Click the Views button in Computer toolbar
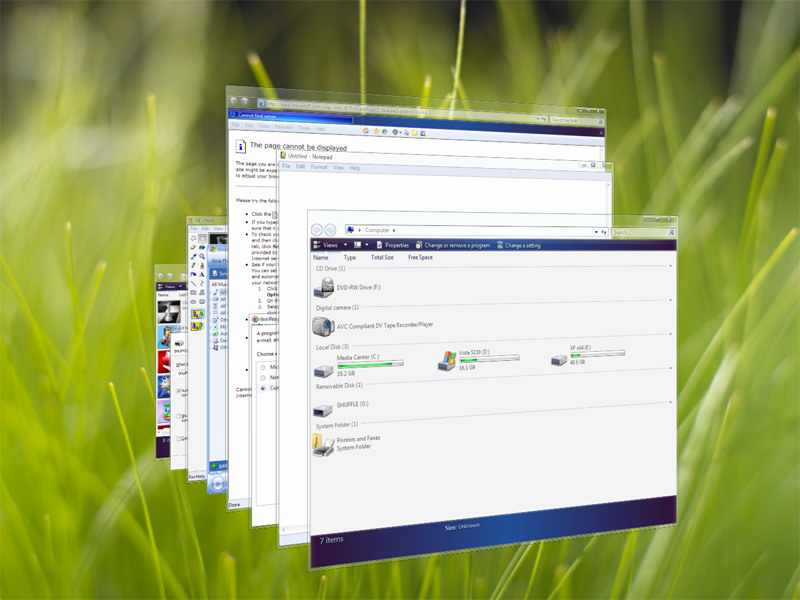This screenshot has width=800, height=600. point(326,245)
